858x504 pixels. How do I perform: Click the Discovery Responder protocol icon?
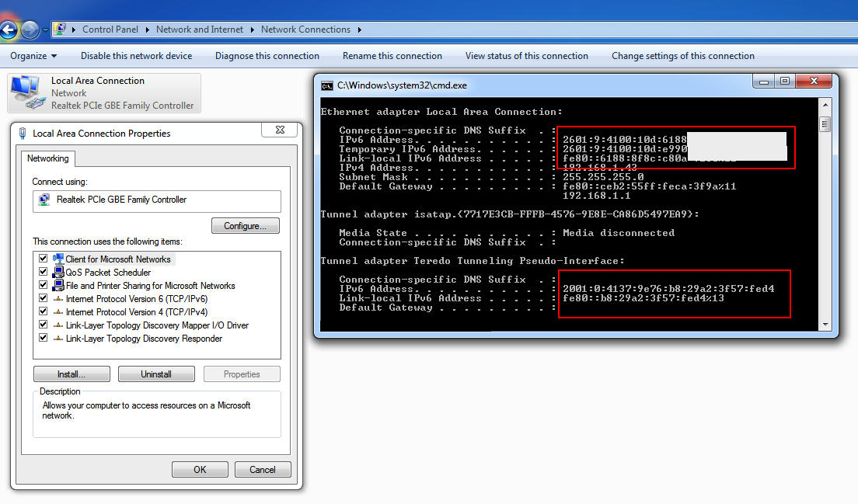58,339
